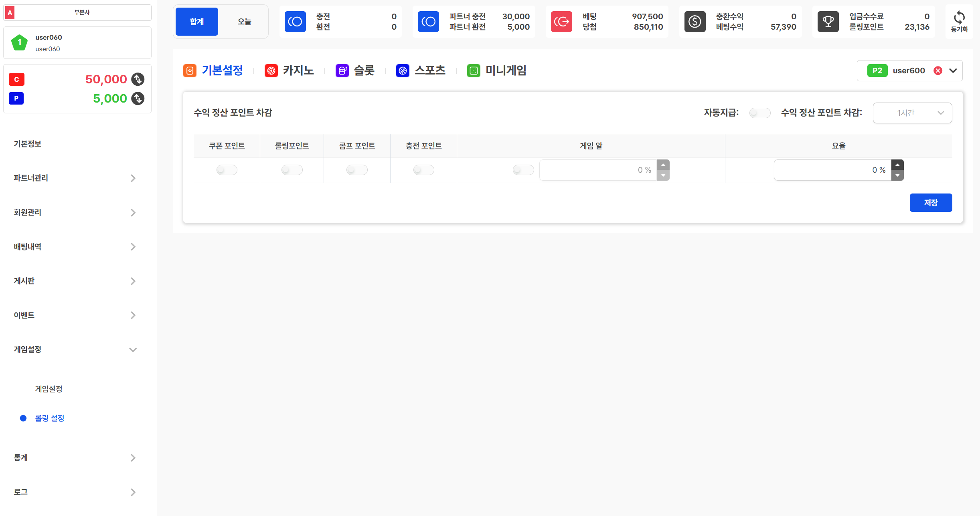Click the 동기화 sync refresh icon

tap(959, 18)
